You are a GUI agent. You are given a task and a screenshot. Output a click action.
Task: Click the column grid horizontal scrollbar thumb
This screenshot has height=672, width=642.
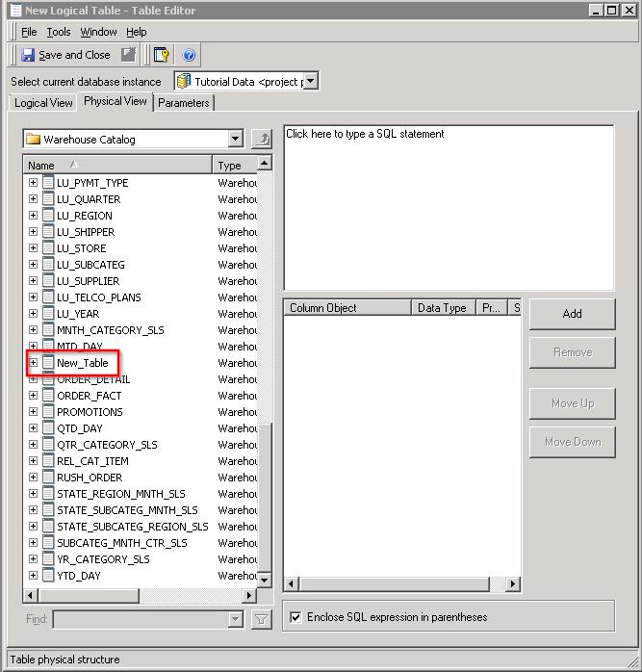pos(395,583)
